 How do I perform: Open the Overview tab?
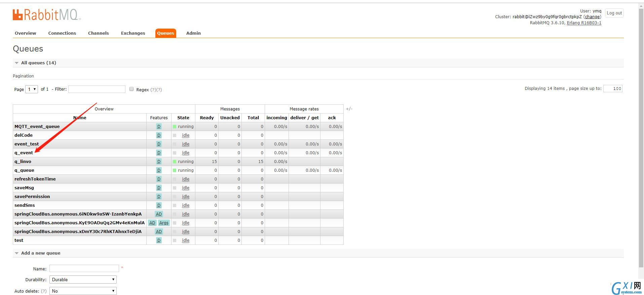pyautogui.click(x=26, y=33)
